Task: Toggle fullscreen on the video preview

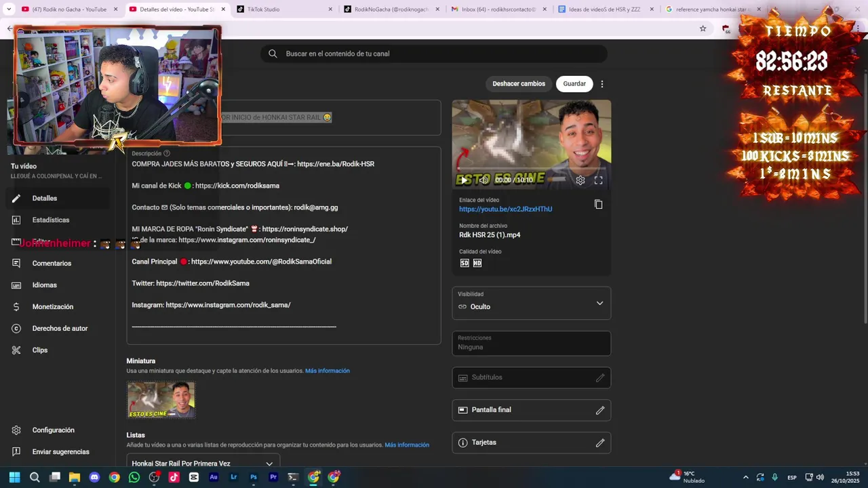Action: [599, 180]
